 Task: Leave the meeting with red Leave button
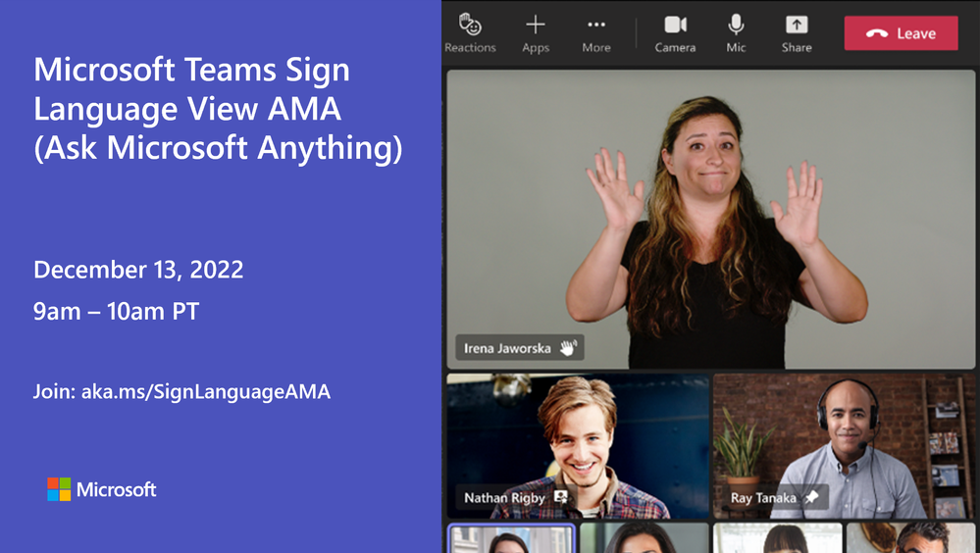(901, 33)
